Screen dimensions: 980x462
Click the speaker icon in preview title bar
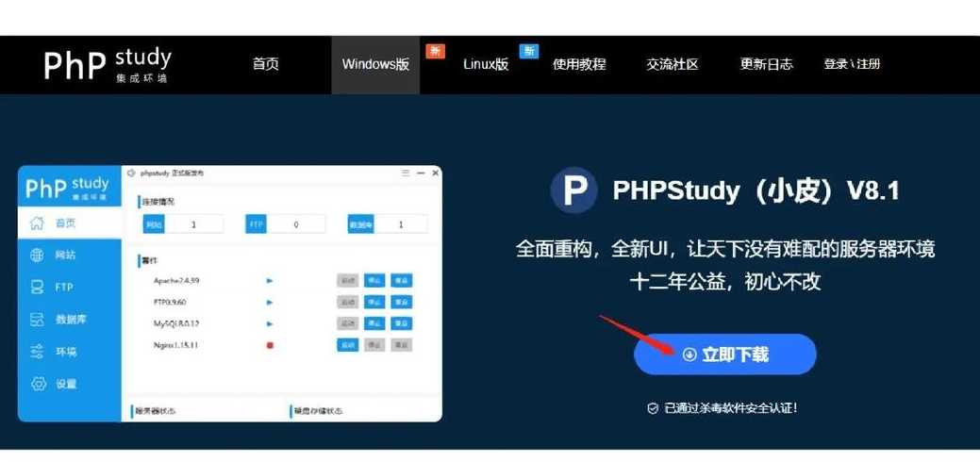(131, 173)
